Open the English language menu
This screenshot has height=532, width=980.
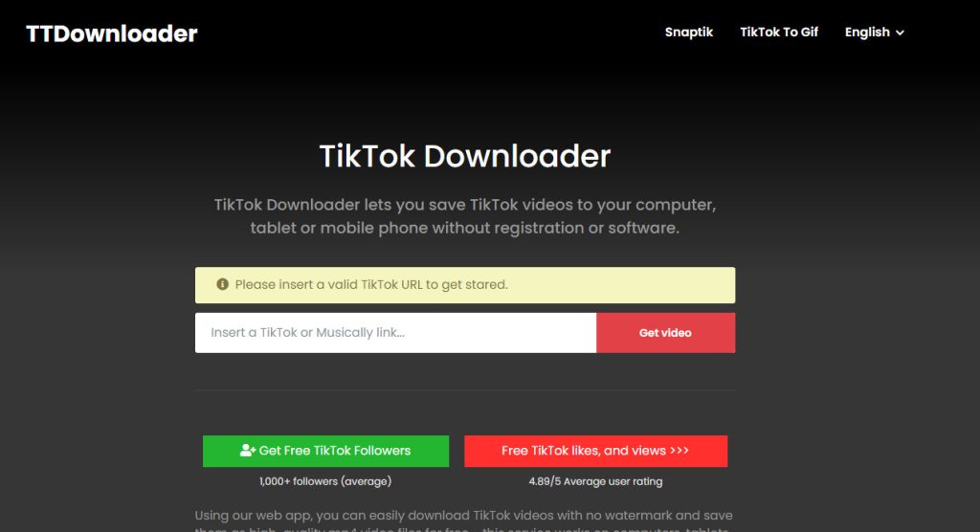[875, 33]
